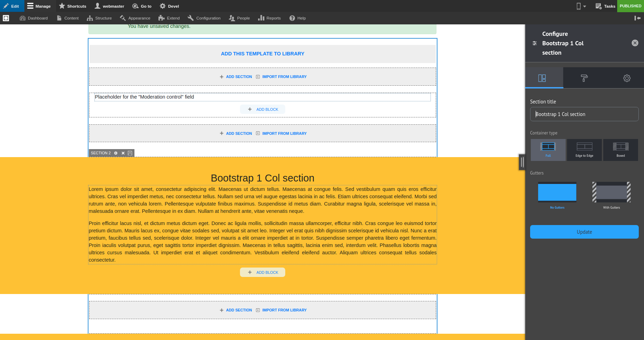
Task: Open the Section 2 configure gear icon
Action: pyautogui.click(x=116, y=153)
